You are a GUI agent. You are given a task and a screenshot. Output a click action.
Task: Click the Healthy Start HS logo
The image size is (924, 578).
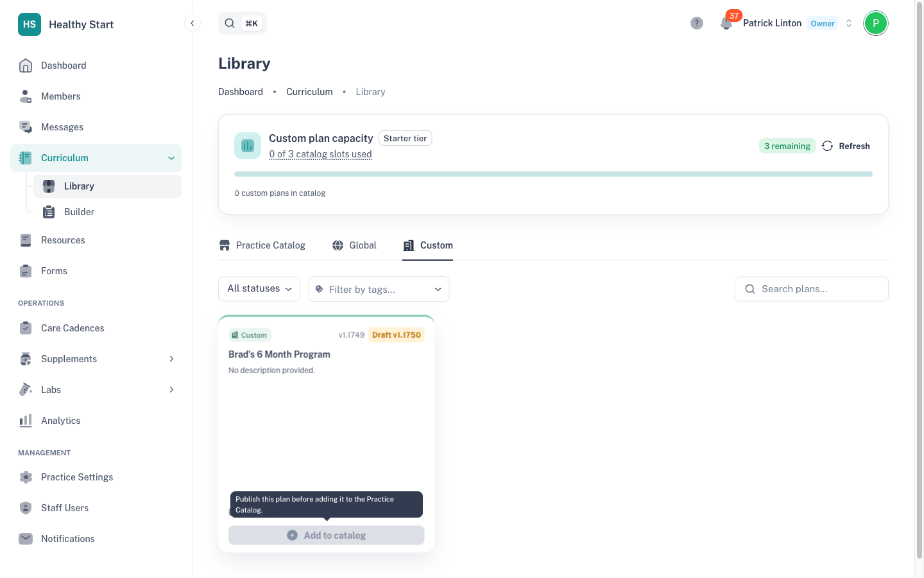(30, 24)
